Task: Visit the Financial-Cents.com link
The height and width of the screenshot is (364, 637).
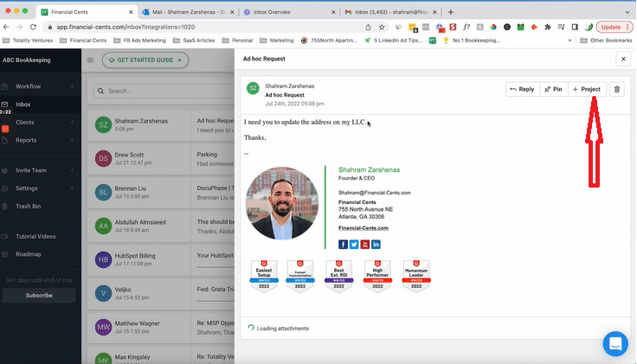Action: pyautogui.click(x=364, y=228)
